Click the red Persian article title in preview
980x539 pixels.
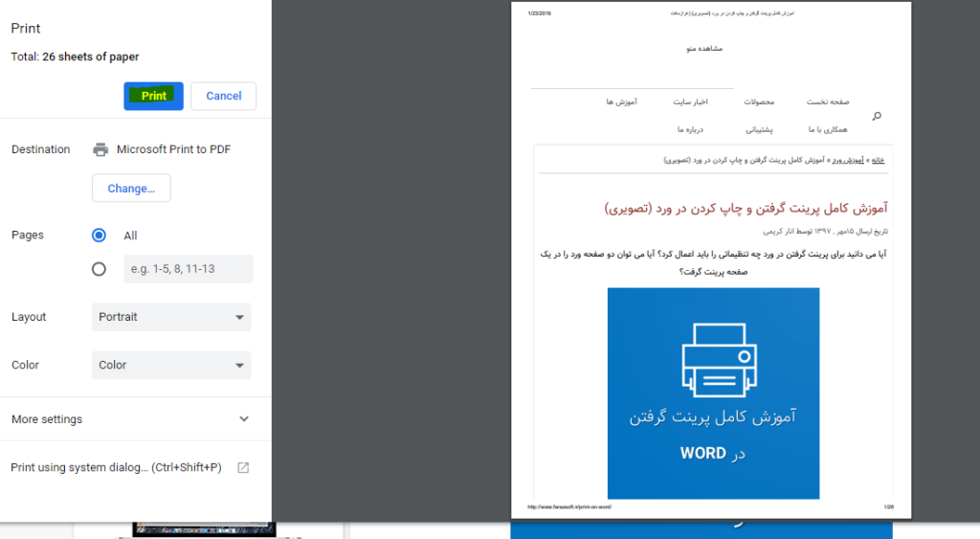(746, 208)
